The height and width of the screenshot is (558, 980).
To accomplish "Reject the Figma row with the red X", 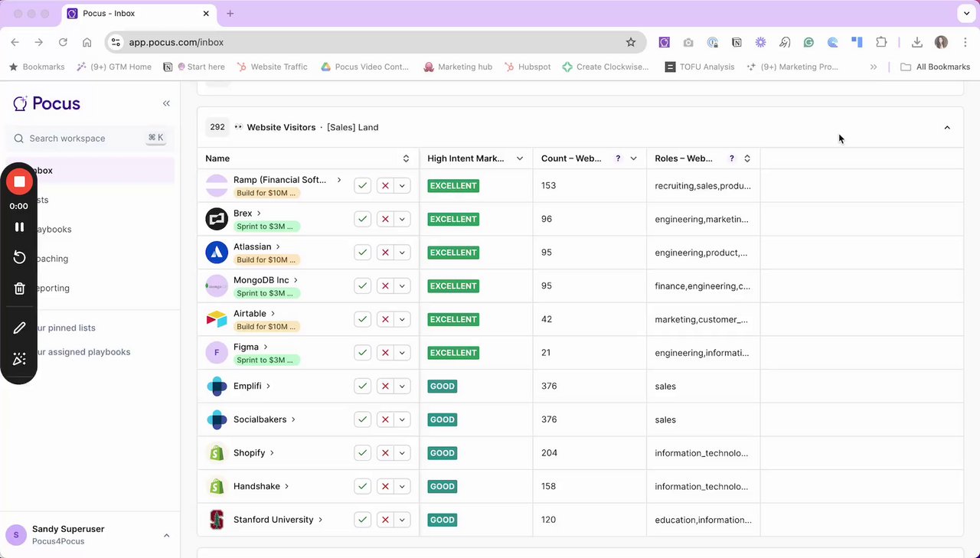I will point(385,353).
